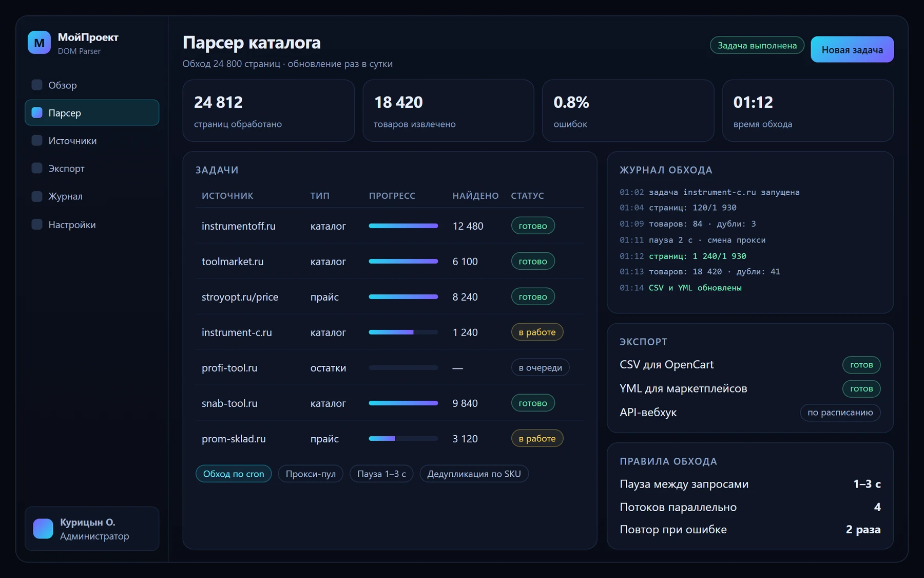Click the 01:12 время обхода card
Viewport: 924px width, 578px height.
pos(808,110)
